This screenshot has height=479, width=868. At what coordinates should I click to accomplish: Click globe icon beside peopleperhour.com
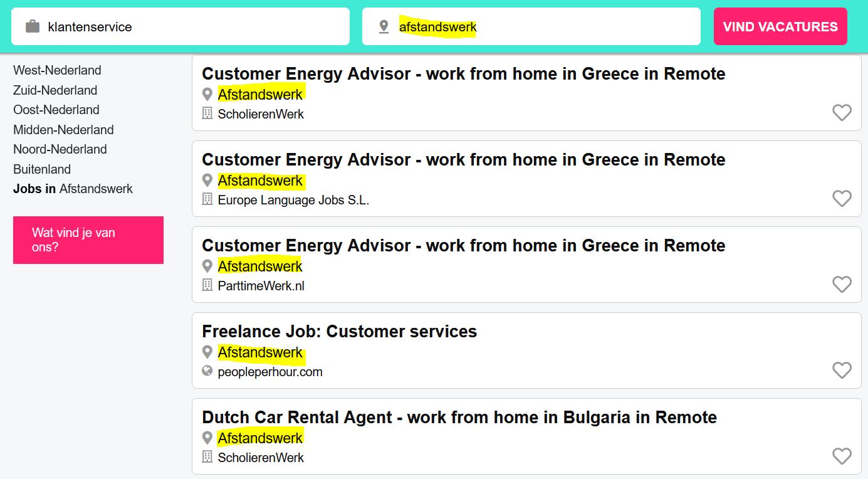click(207, 371)
